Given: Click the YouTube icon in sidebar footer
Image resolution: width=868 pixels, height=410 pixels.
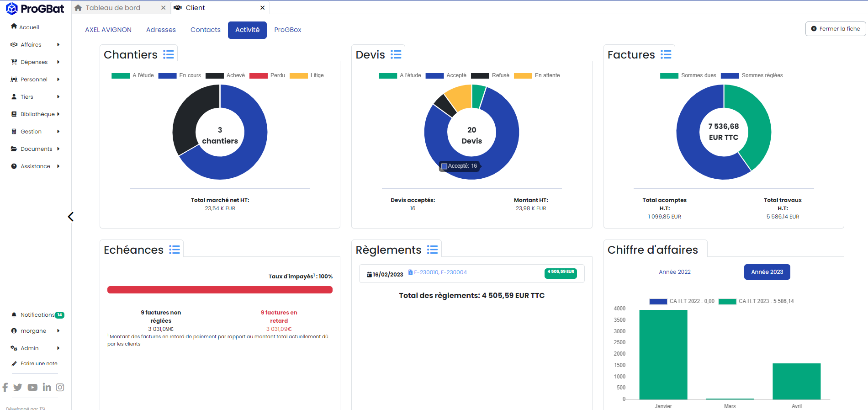Looking at the screenshot, I should [32, 388].
